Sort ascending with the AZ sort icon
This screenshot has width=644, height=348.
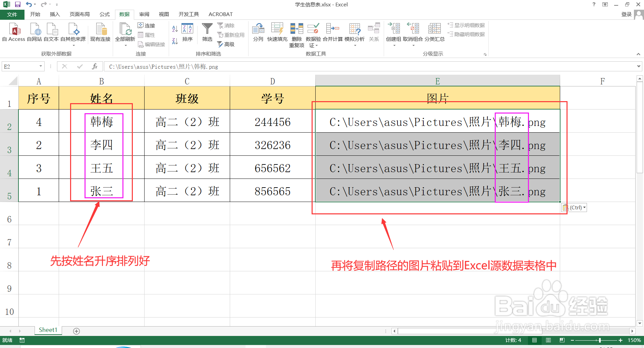click(174, 28)
